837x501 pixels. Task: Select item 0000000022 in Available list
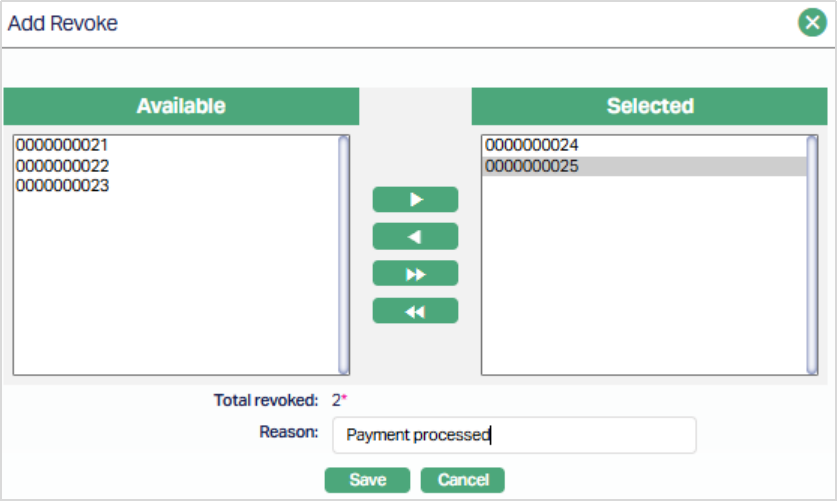[62, 166]
